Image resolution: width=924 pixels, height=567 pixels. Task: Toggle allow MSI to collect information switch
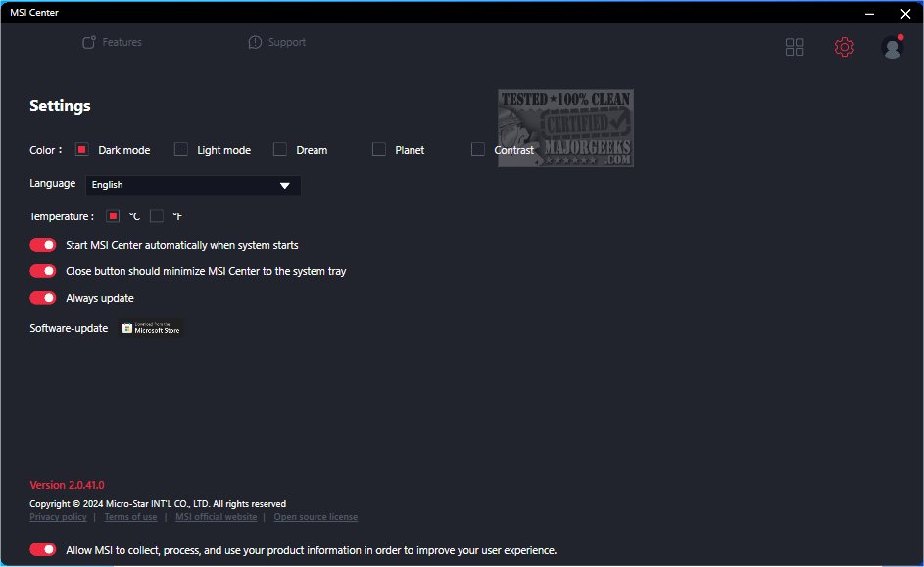pyautogui.click(x=43, y=550)
